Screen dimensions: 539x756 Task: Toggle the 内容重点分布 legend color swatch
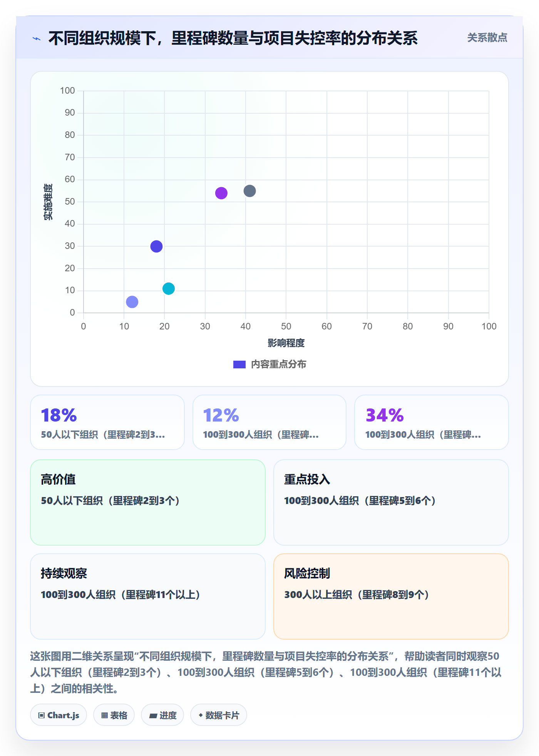pyautogui.click(x=239, y=365)
